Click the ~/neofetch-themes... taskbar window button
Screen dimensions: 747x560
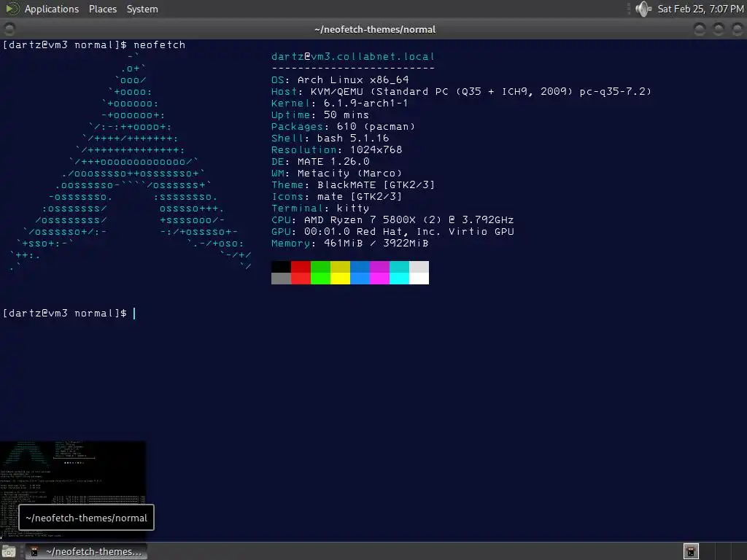tap(86, 551)
